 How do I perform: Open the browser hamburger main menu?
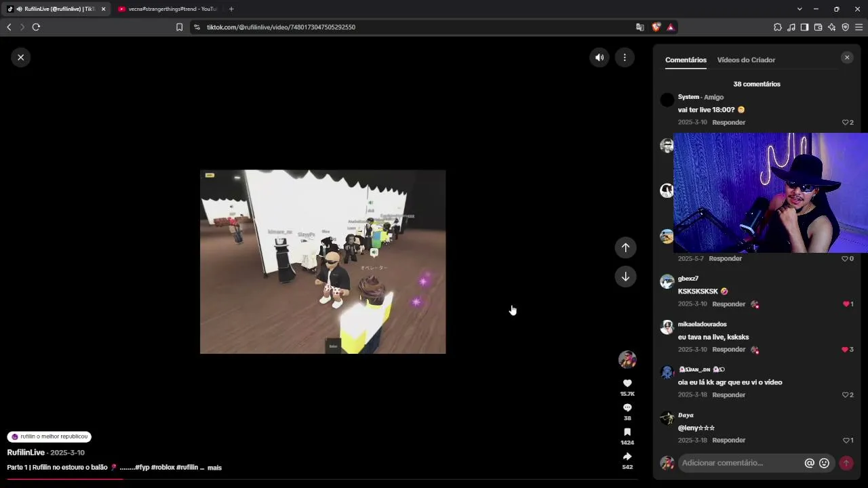click(x=859, y=27)
